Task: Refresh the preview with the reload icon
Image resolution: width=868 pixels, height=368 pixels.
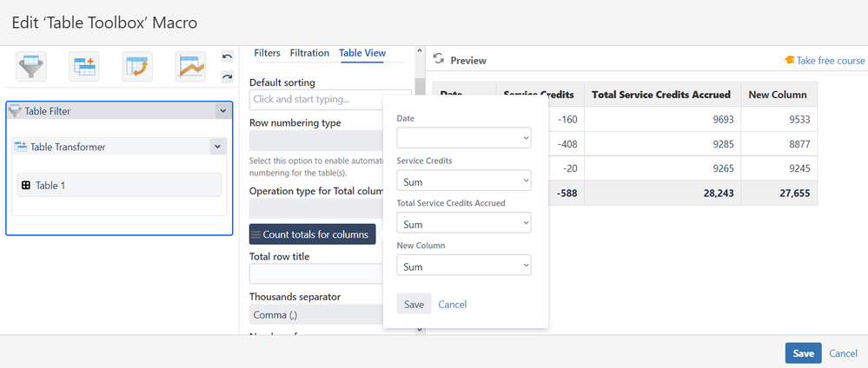Action: tap(439, 60)
